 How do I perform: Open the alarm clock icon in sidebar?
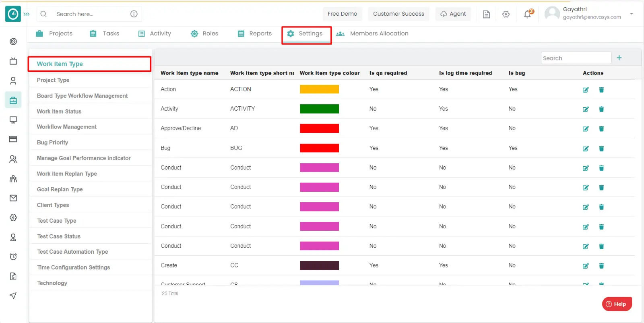pos(13,257)
